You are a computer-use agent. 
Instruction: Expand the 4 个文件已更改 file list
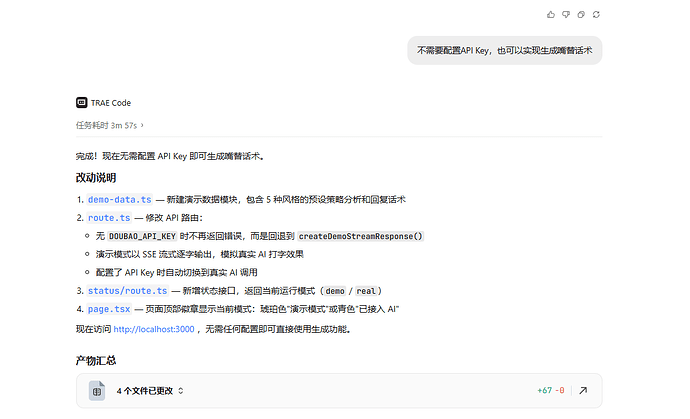(x=180, y=391)
